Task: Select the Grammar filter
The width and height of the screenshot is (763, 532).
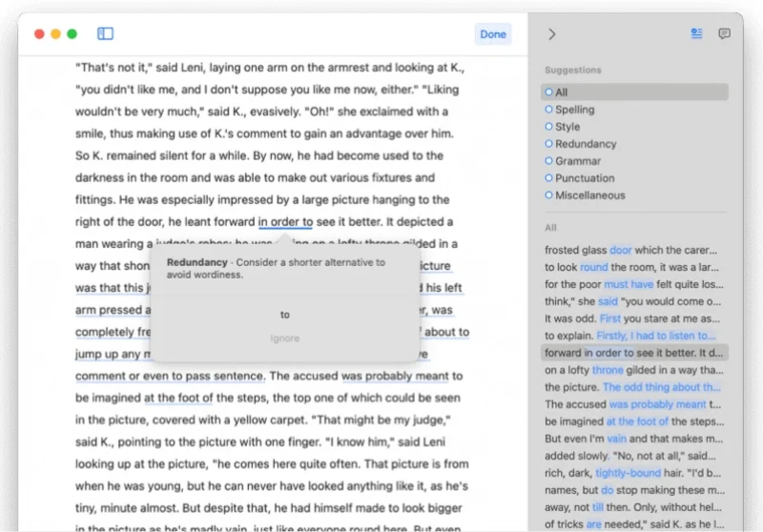Action: point(634,161)
